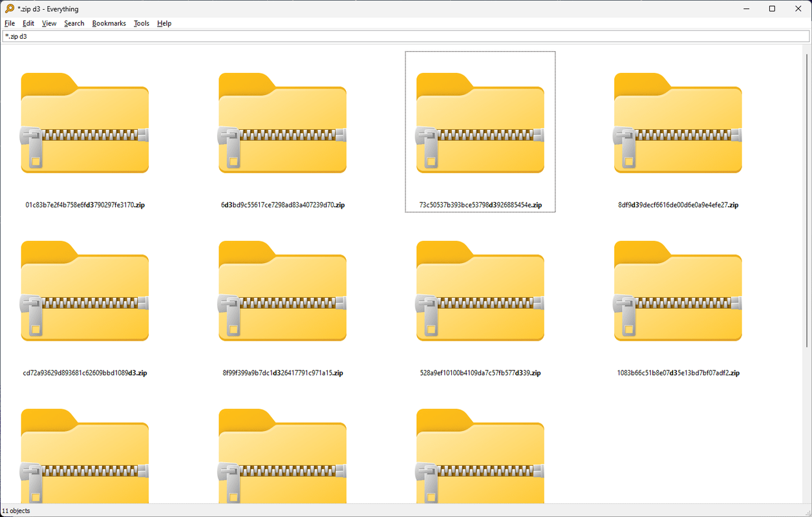Select the zip icon for 01c83b7e2f4b758e6fd3790297fe3170.zip
This screenshot has width=812, height=517.
[85, 123]
